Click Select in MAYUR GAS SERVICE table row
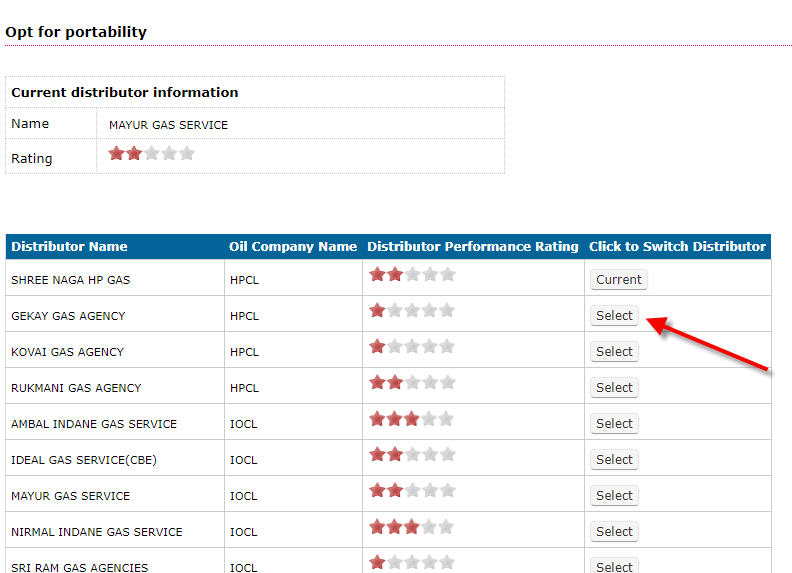The width and height of the screenshot is (792, 573). click(614, 495)
